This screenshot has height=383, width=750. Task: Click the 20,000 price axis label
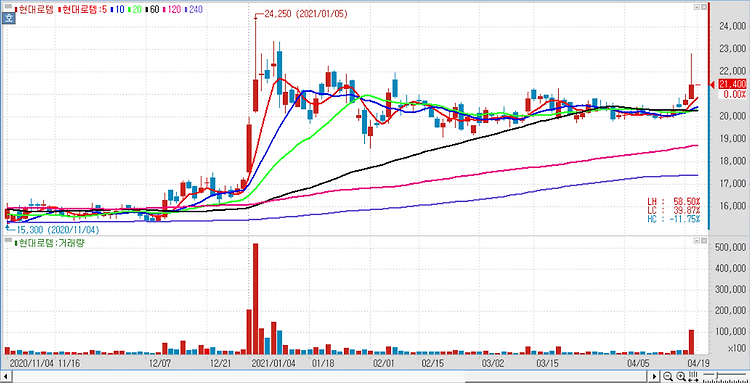pos(732,116)
